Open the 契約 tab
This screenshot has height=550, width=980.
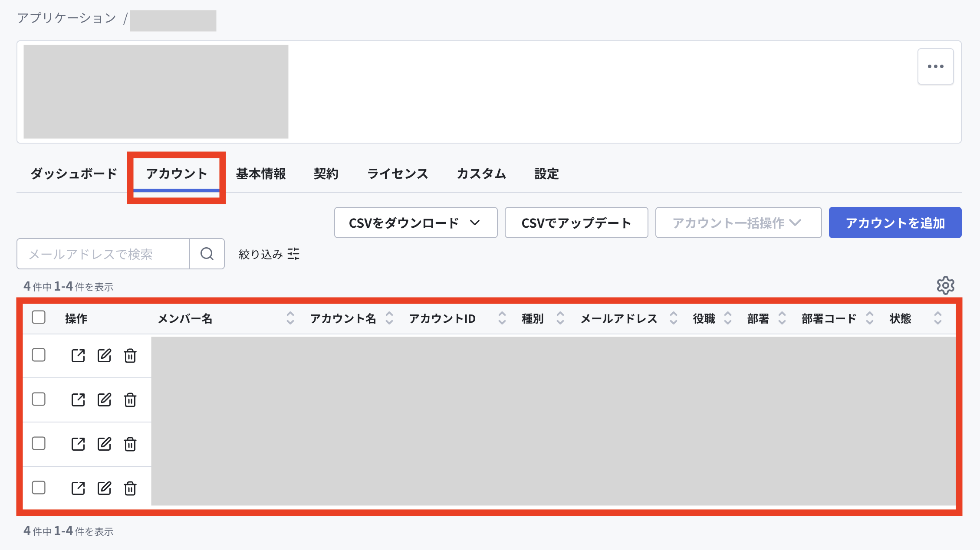[x=326, y=174]
